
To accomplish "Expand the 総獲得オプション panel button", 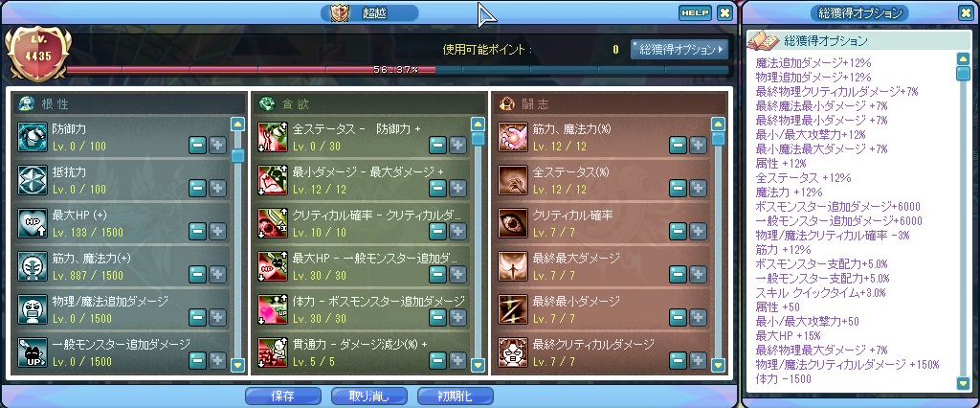I will point(679,49).
